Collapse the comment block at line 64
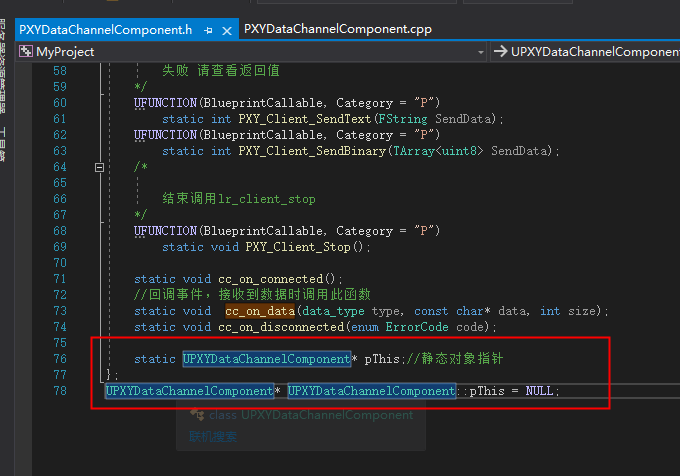 coord(99,167)
